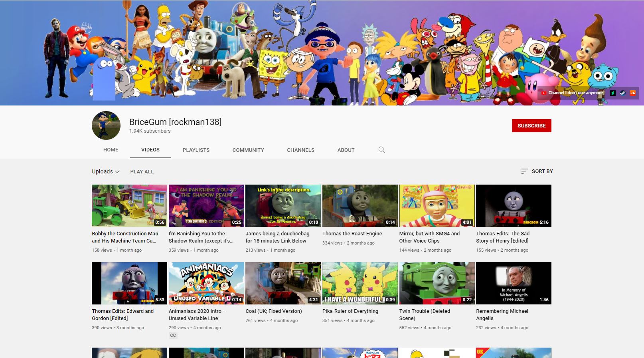This screenshot has width=644, height=358.
Task: Open the Steam link icon on banner
Action: (x=622, y=93)
